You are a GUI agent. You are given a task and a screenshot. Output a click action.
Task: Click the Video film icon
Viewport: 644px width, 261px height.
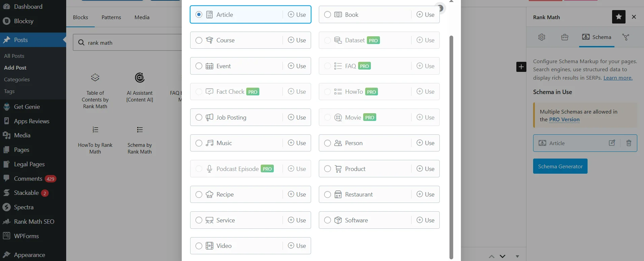209,246
